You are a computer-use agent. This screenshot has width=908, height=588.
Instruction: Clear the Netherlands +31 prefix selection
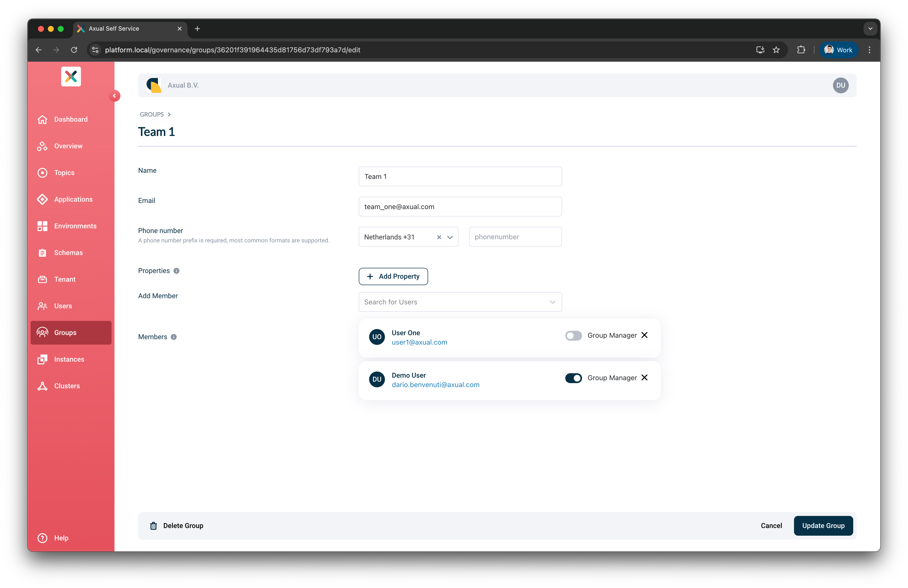click(x=439, y=237)
